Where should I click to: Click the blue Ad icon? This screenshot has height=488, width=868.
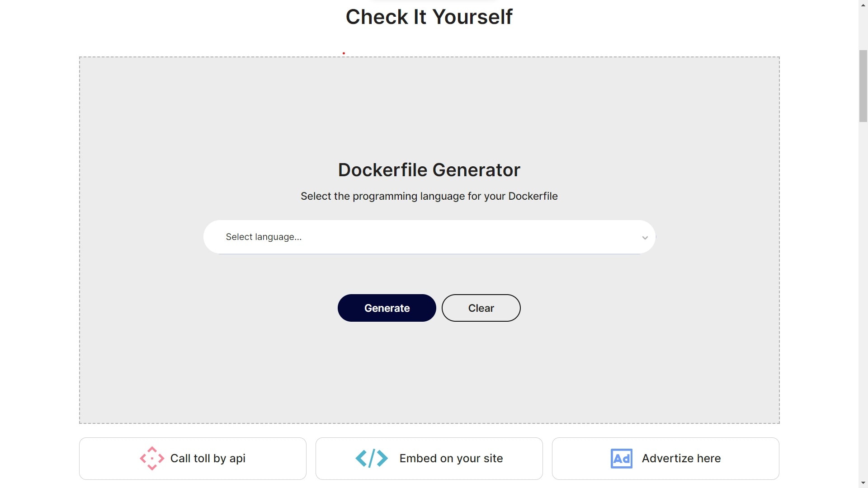point(621,458)
